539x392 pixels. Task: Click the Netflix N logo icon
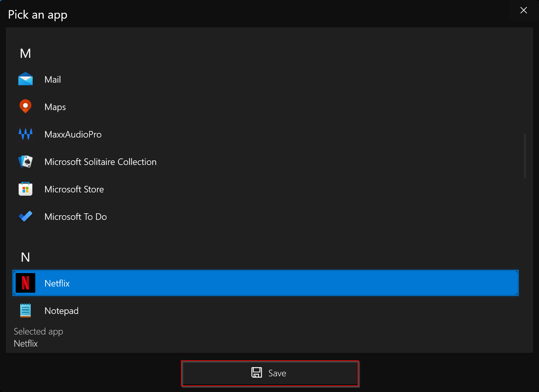[x=25, y=283]
